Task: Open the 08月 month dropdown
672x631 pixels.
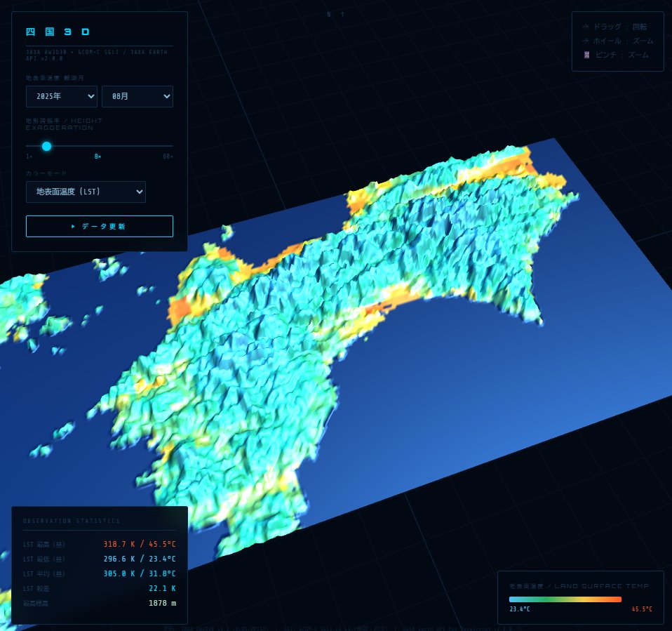Action: pos(137,96)
